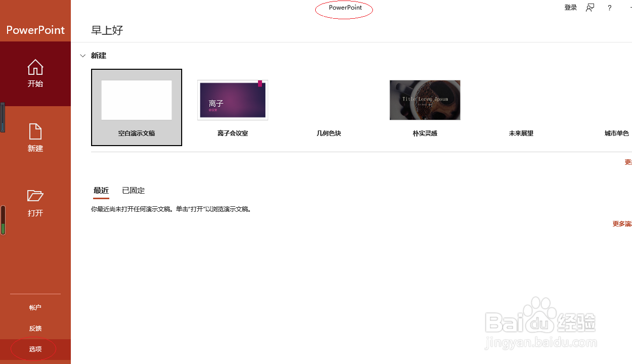Choose the 离子会议室 template thumbnail
The image size is (632, 364).
pyautogui.click(x=233, y=100)
